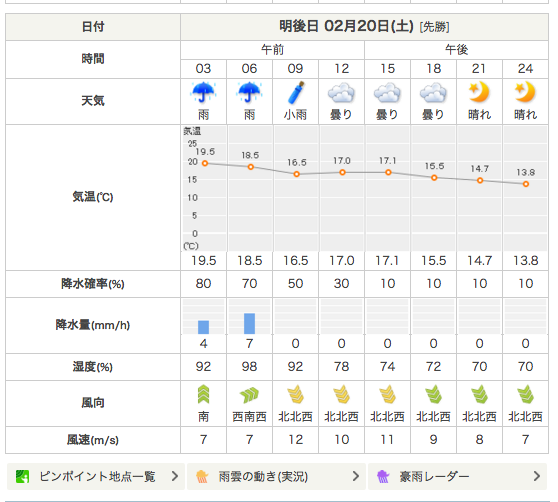Click the 4 mm/h precipitation bar at 03

(x=203, y=327)
